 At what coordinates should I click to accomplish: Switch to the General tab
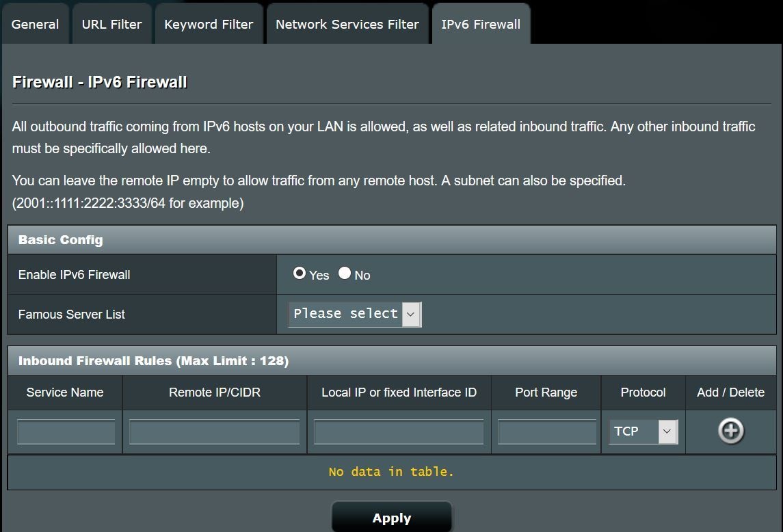(36, 23)
